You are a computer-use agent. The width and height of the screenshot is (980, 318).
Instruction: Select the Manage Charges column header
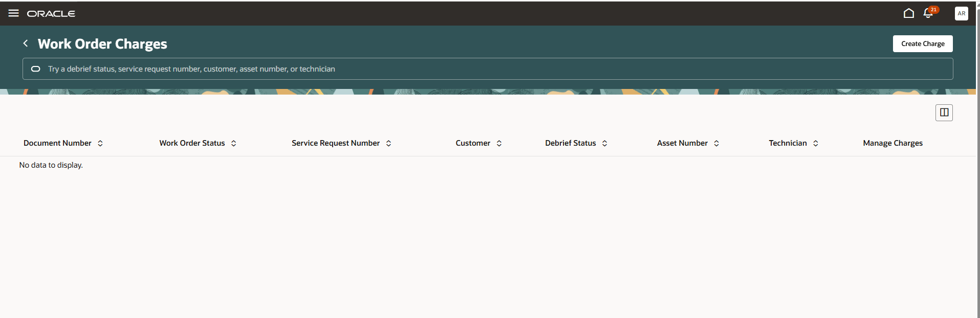click(x=892, y=143)
